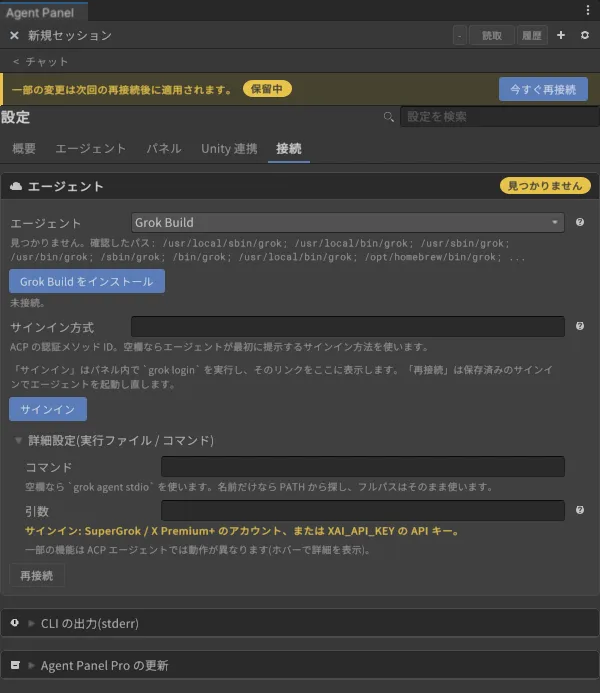Open help icon beside the Grok Build dropdown
The height and width of the screenshot is (693, 600).
click(x=580, y=222)
